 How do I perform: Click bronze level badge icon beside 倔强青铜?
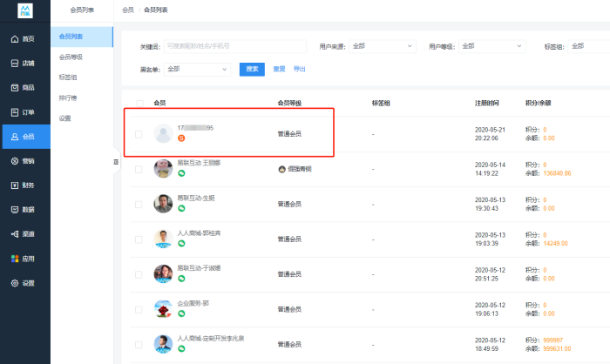coord(282,169)
